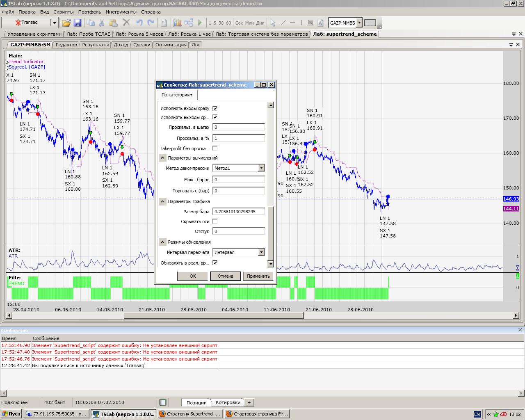This screenshot has height=420, width=525.
Task: Open 'Метод декомпрессии' dropdown
Action: [261, 168]
